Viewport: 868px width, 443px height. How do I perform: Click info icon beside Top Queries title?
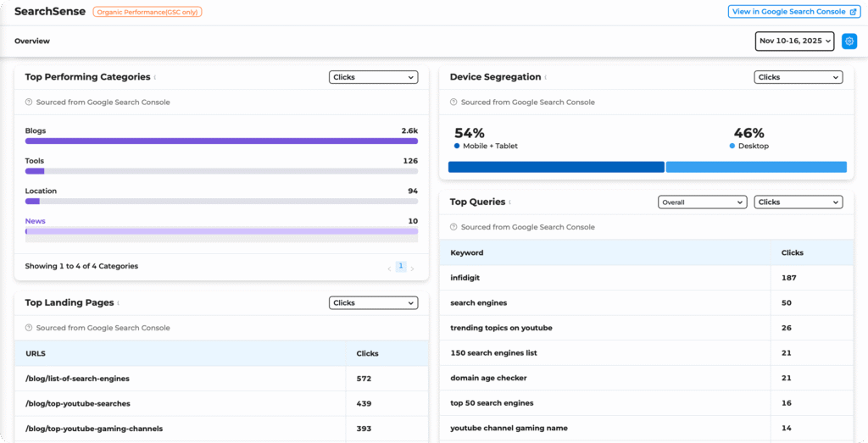[510, 202]
